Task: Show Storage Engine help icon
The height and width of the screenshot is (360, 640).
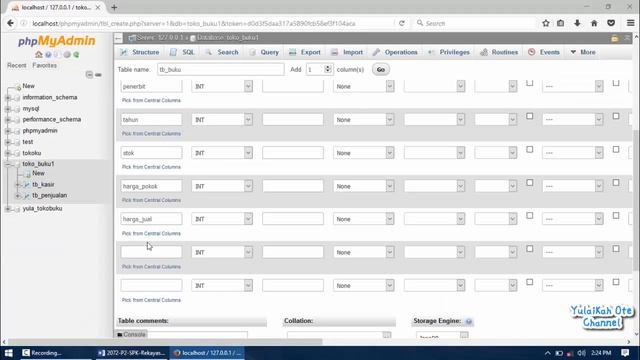Action: 469,322
